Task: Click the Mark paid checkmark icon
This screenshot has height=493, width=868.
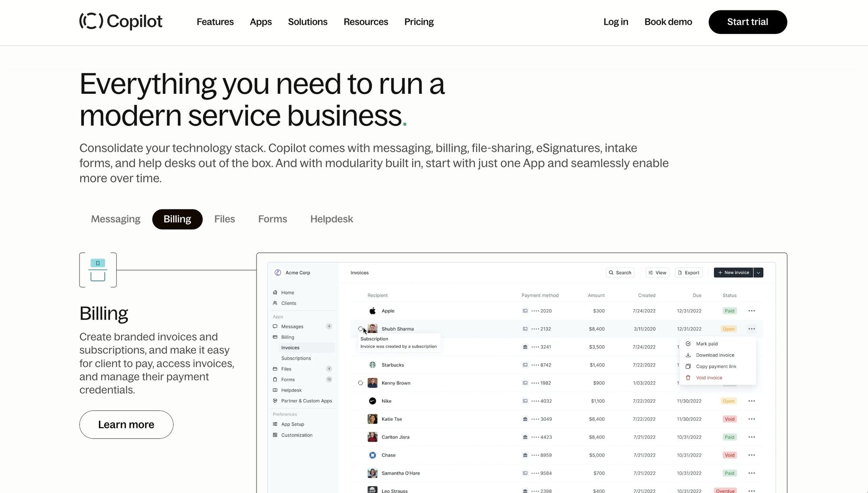Action: [688, 344]
